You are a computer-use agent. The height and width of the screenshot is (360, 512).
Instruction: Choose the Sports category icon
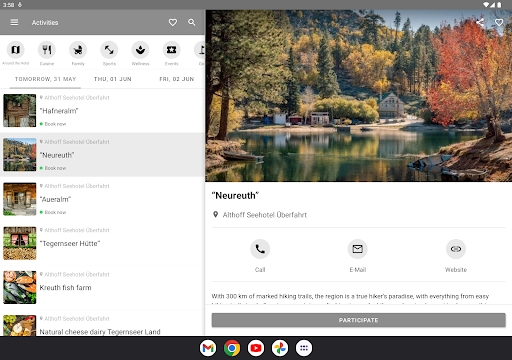click(x=109, y=50)
